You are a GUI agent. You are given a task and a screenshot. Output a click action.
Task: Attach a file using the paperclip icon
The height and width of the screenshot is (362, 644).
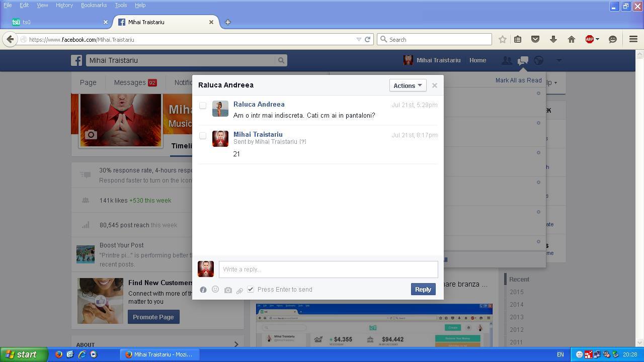point(239,290)
